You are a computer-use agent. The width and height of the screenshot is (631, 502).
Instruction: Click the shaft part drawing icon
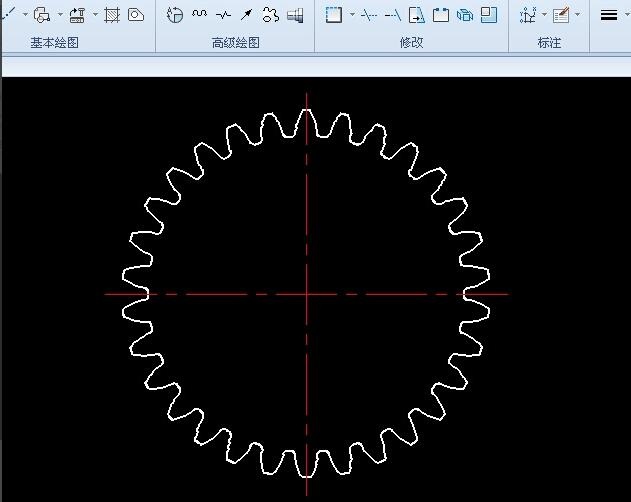tap(295, 15)
